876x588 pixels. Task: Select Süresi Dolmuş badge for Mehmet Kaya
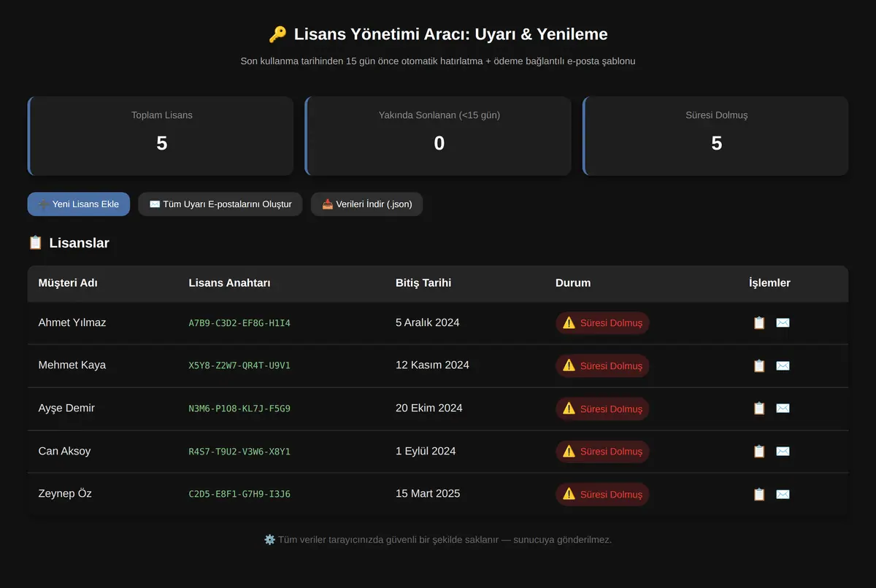point(602,365)
